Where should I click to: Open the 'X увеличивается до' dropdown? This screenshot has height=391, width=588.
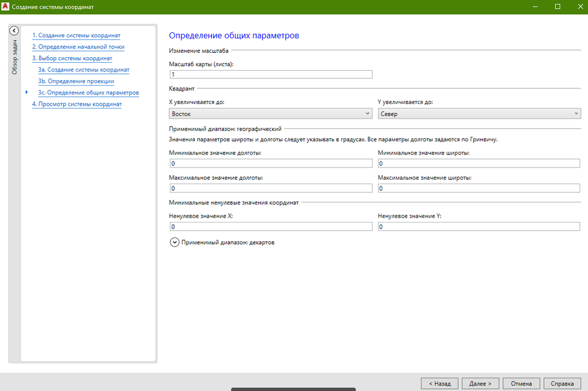click(x=270, y=113)
